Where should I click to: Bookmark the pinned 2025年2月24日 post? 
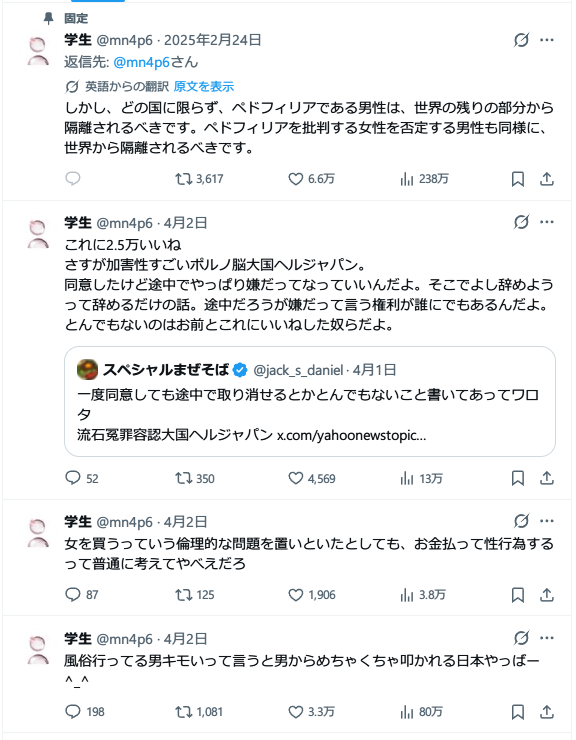(517, 179)
